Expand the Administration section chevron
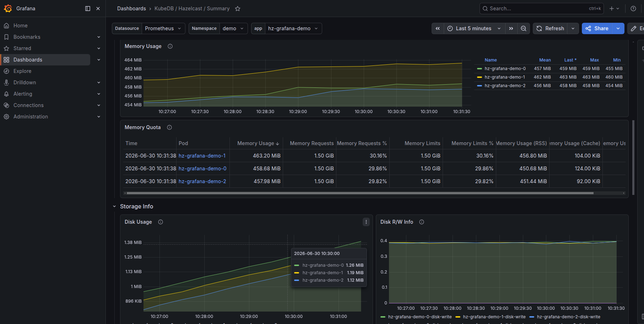The image size is (644, 324). pyautogui.click(x=99, y=117)
